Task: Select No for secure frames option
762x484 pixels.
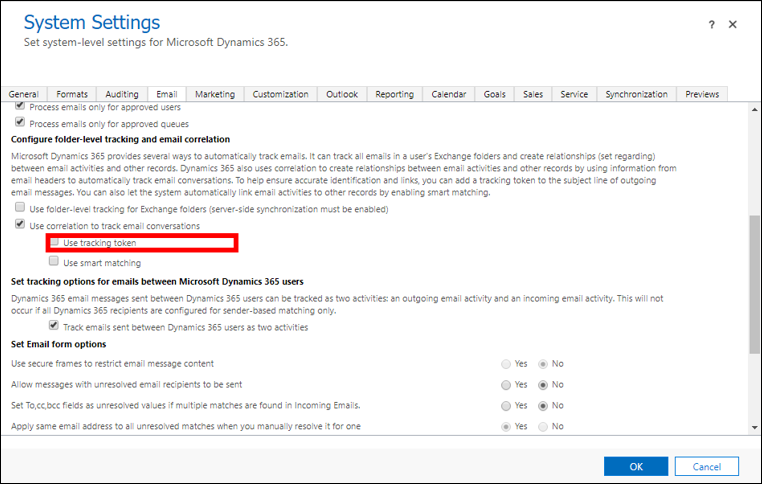Action: tap(543, 364)
